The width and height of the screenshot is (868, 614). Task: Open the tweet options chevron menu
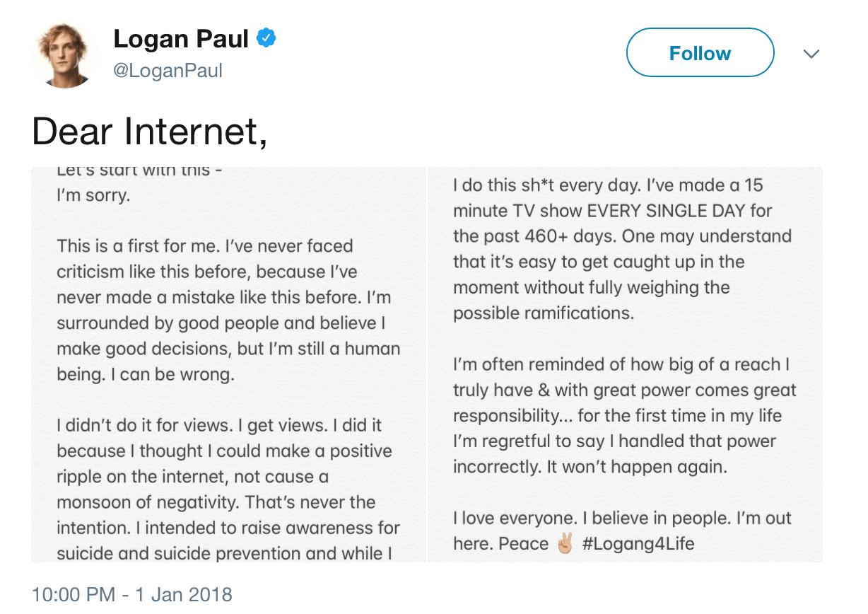click(x=811, y=54)
